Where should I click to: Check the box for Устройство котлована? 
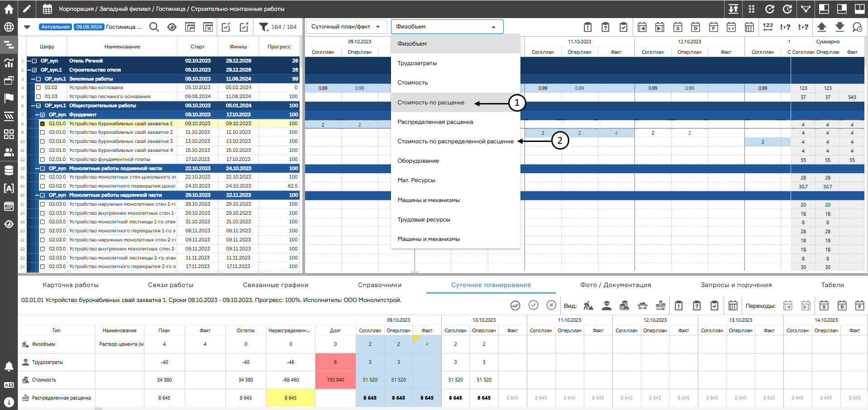38,88
